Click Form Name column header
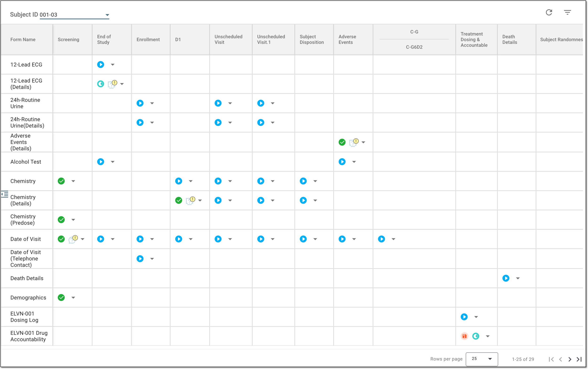The image size is (588, 369). [23, 40]
